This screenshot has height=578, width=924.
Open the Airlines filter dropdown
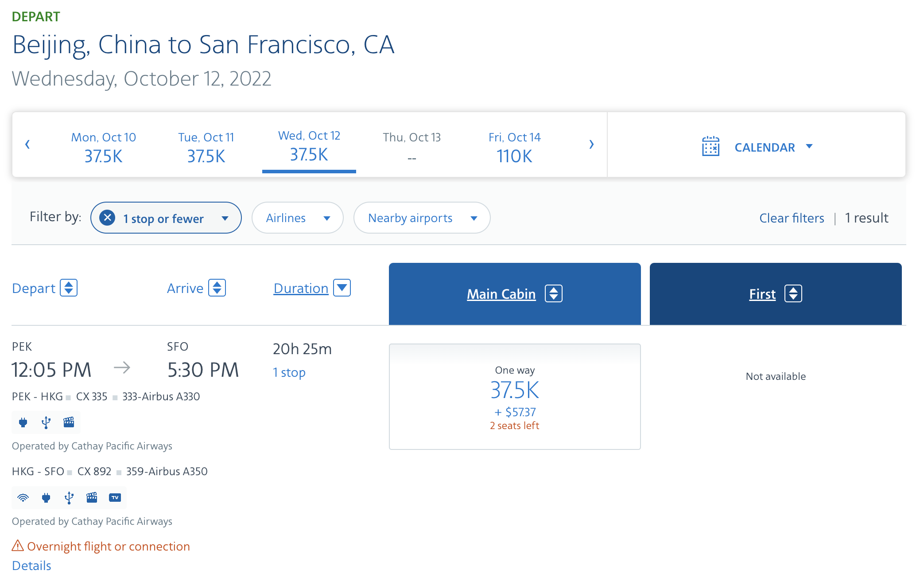click(x=298, y=218)
